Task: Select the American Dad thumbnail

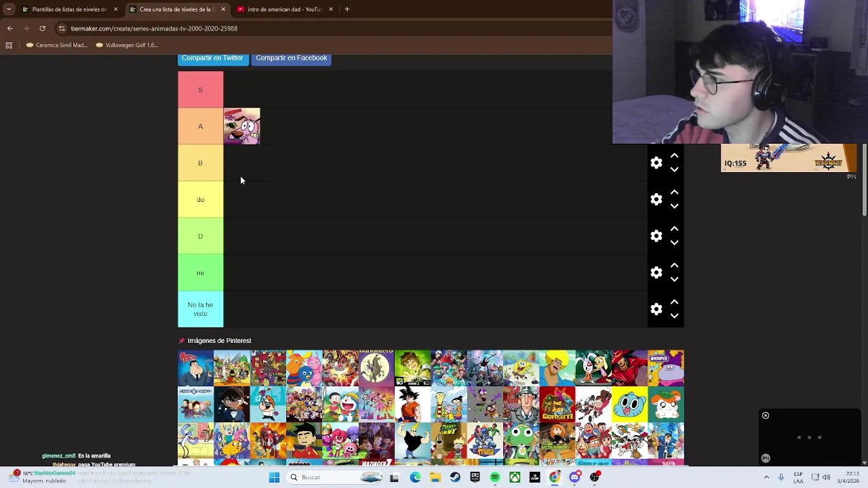Action: 195,368
